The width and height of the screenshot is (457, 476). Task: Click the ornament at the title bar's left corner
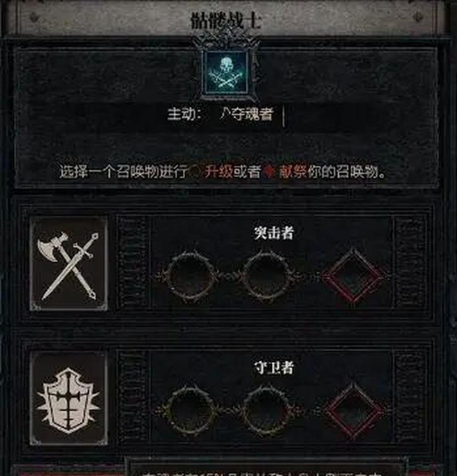[34, 17]
